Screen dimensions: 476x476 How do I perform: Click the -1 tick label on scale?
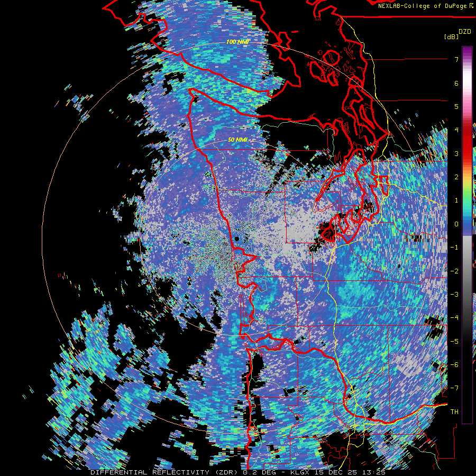click(454, 248)
